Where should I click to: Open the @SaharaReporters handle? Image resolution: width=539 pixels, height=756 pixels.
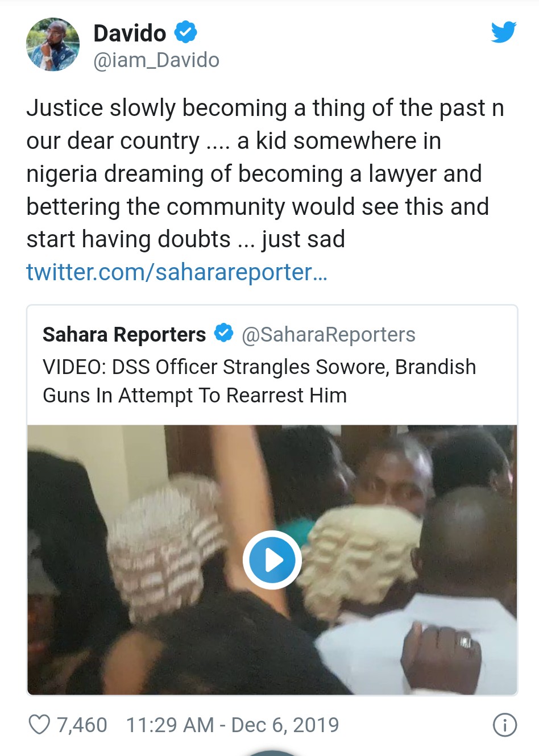pos(329,335)
